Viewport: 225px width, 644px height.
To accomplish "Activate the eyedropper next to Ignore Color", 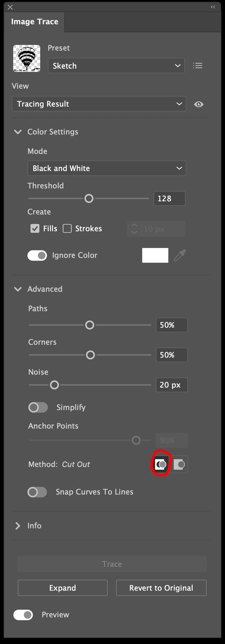I will (179, 255).
